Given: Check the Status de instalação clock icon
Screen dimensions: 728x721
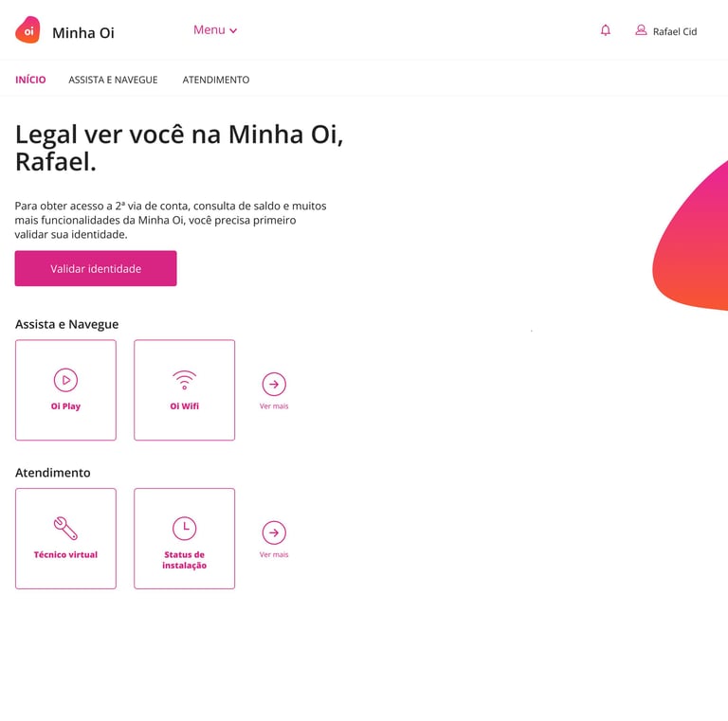Looking at the screenshot, I should 184,529.
